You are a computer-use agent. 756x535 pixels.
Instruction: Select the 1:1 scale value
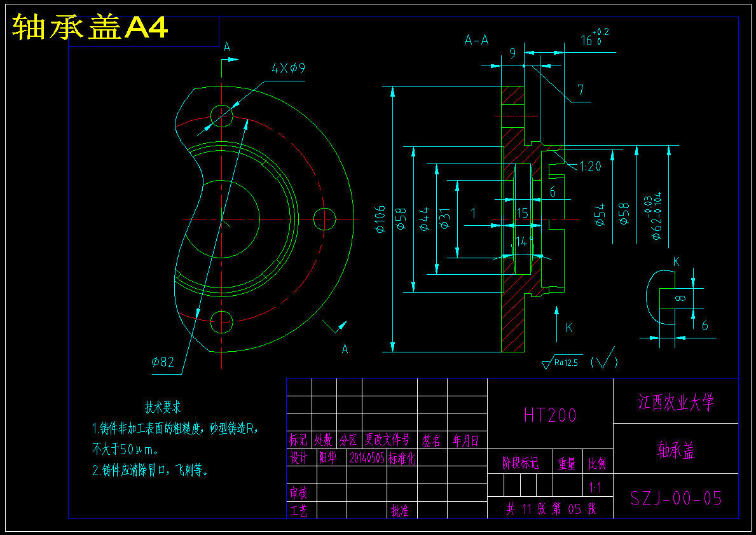[x=596, y=488]
